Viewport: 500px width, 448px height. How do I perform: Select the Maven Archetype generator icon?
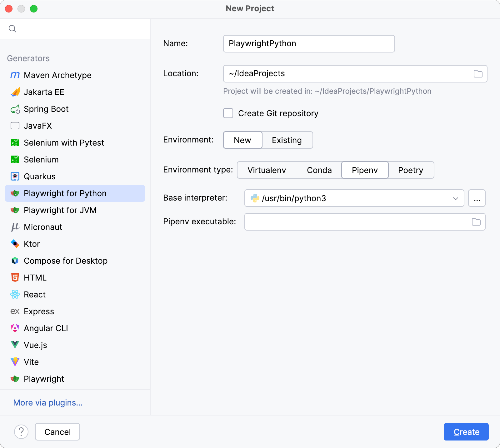15,75
